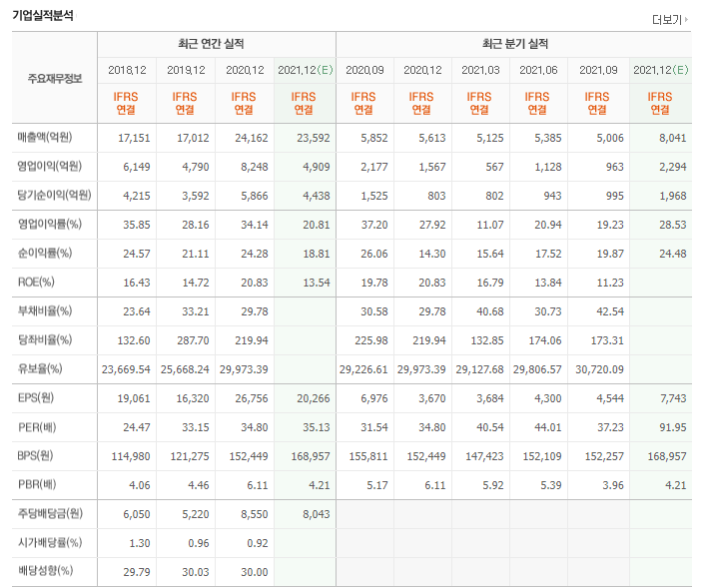The image size is (706, 588).
Task: Click the 당기순이익(억원) row label
Action: [x=55, y=195]
